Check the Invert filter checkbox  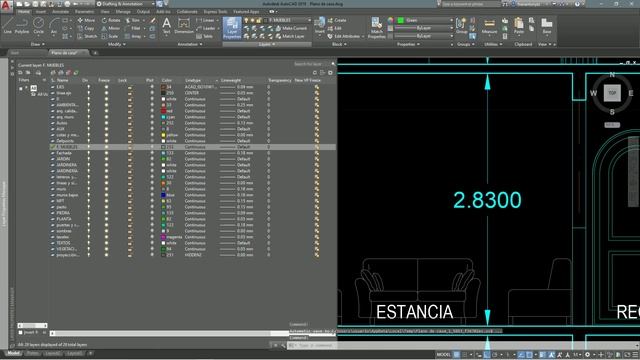(20, 333)
